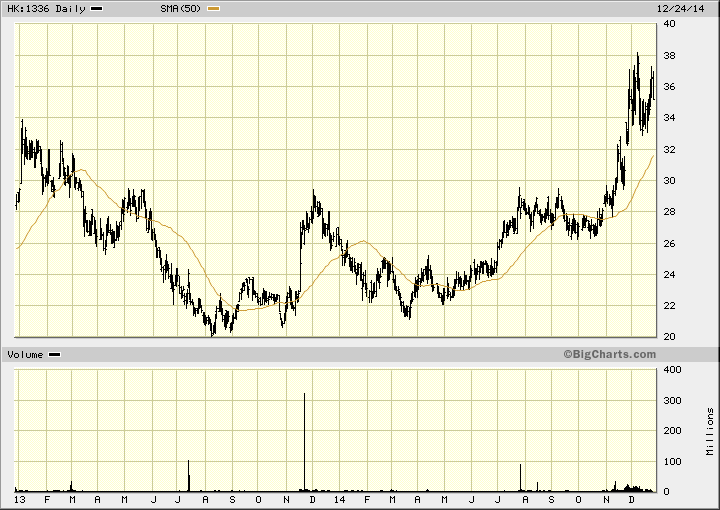
Task: Click the 36 price axis label
Action: (670, 87)
